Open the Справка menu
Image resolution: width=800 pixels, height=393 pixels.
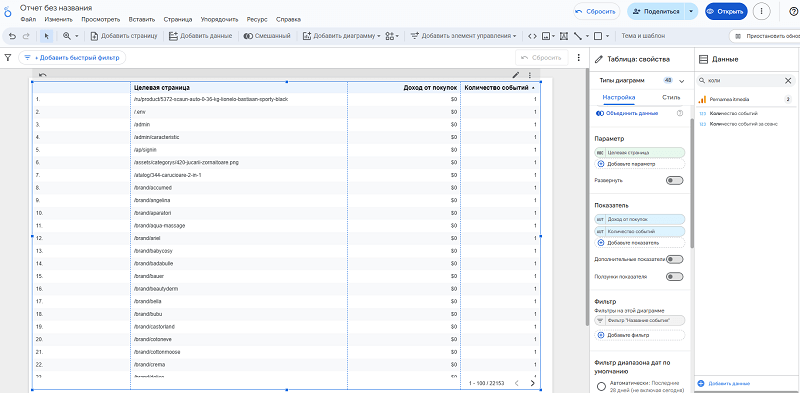[x=288, y=20]
